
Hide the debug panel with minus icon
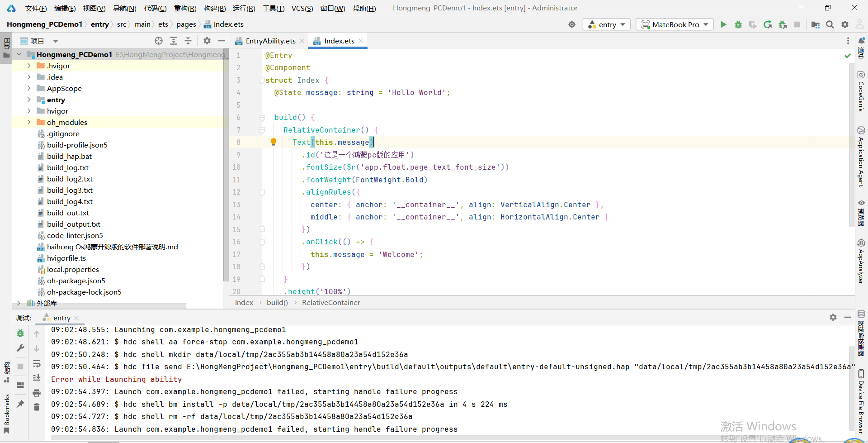(848, 317)
